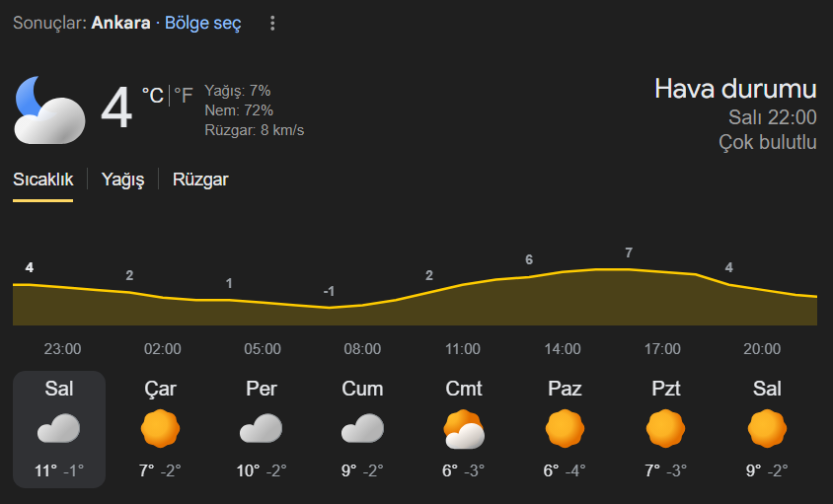Click the 14:00 point on temperature graph
833x504 pixels.
point(563,271)
